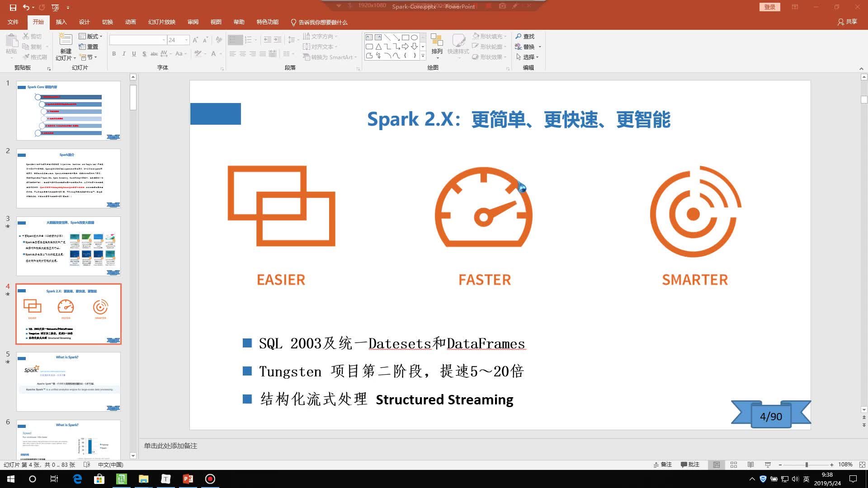868x488 pixels.
Task: Select slide 5 thumbnail in slide panel
Action: (x=68, y=382)
